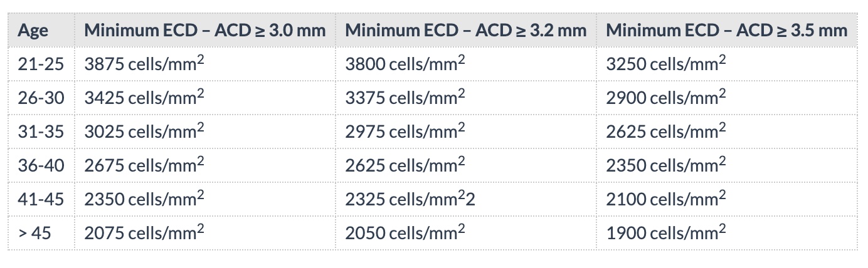Select the ACD ≥ 3.5 mm column header
This screenshot has width=868, height=268.
click(726, 30)
